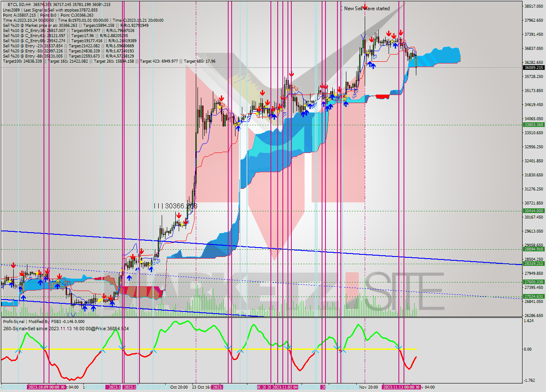Click the 'Nov 20:00' time axis label

368,387
